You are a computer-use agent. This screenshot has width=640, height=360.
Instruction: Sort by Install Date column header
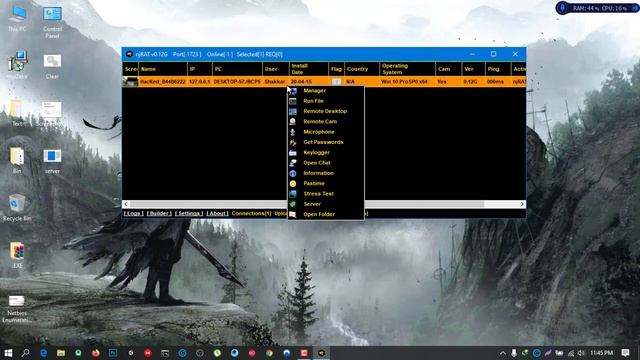308,69
